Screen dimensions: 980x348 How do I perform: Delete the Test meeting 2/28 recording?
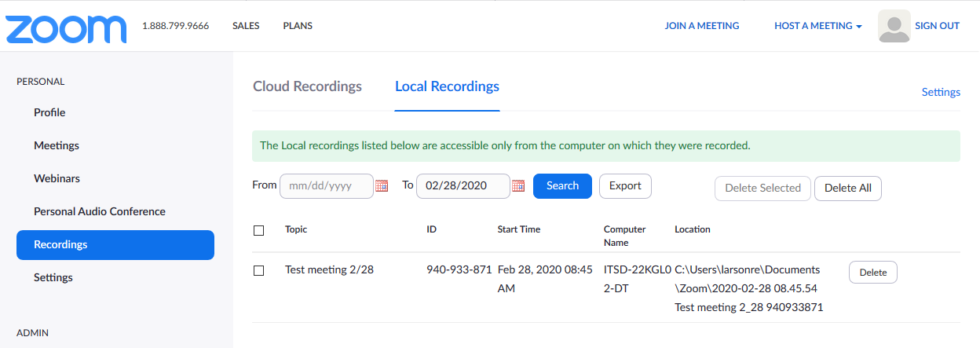[873, 273]
